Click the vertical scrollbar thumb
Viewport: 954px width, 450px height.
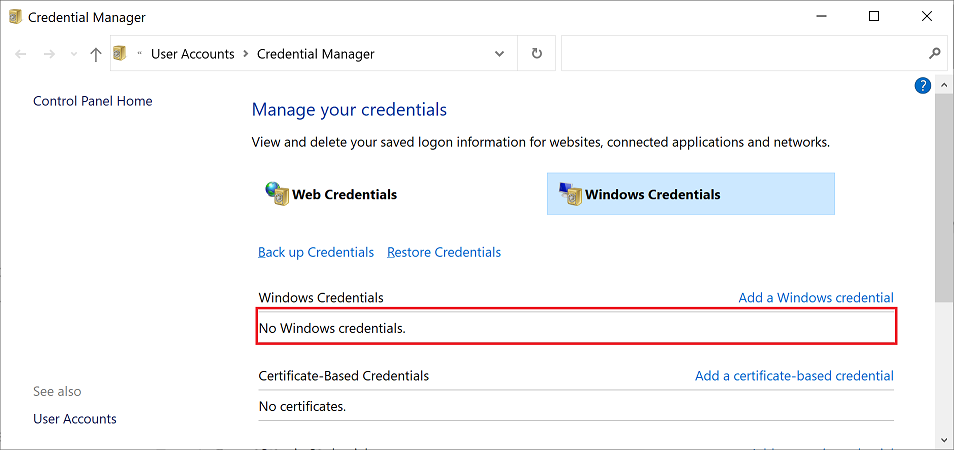(x=944, y=198)
